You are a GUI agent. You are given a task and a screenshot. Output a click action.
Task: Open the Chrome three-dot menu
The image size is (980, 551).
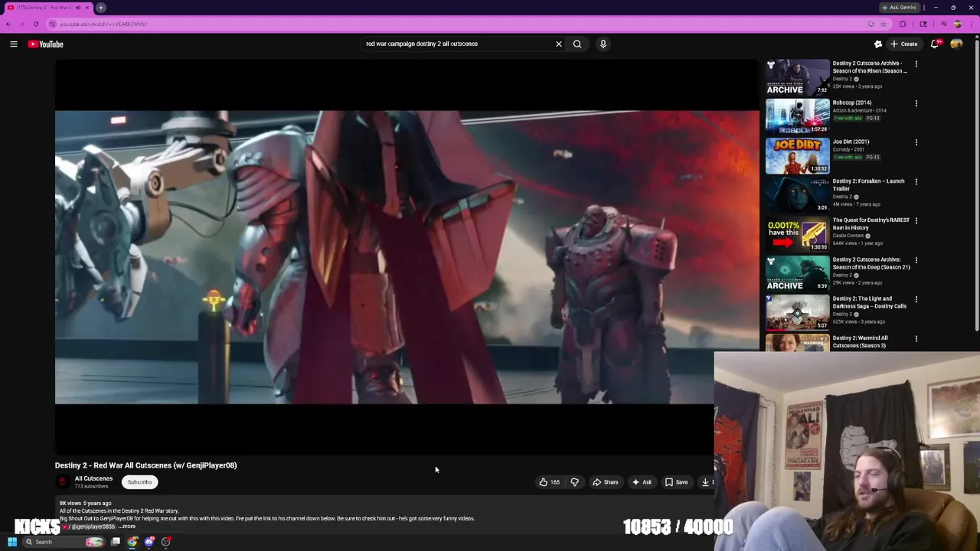click(971, 24)
